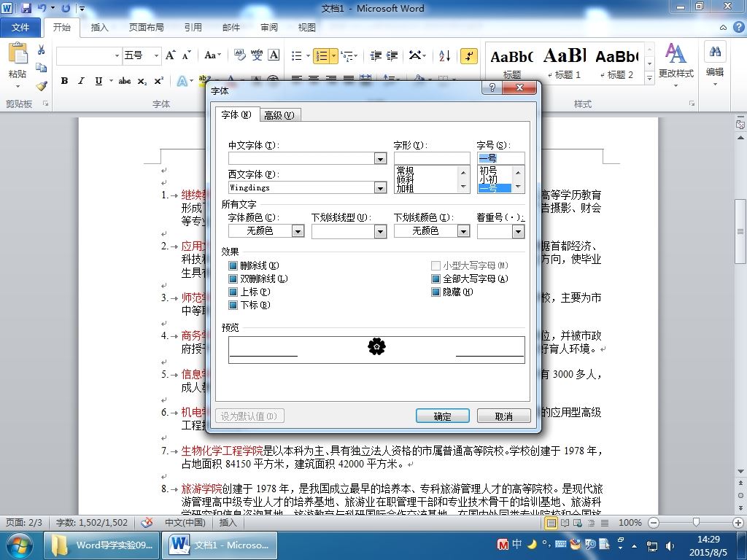
Task: Toggle Bold formatting in ribbon
Action: (64, 81)
